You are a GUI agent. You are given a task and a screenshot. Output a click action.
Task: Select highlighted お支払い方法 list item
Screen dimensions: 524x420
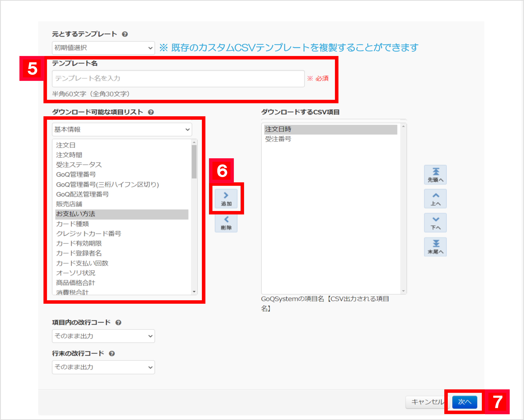[122, 214]
